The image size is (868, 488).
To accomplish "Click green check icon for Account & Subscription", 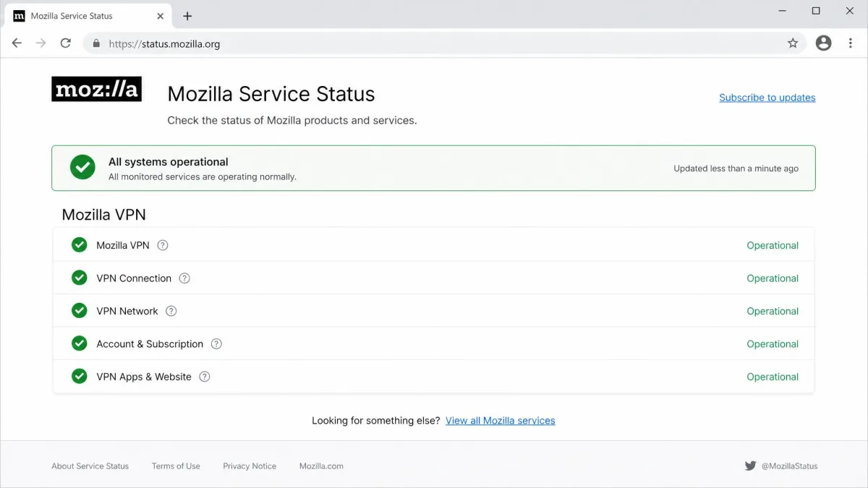I will pyautogui.click(x=80, y=343).
